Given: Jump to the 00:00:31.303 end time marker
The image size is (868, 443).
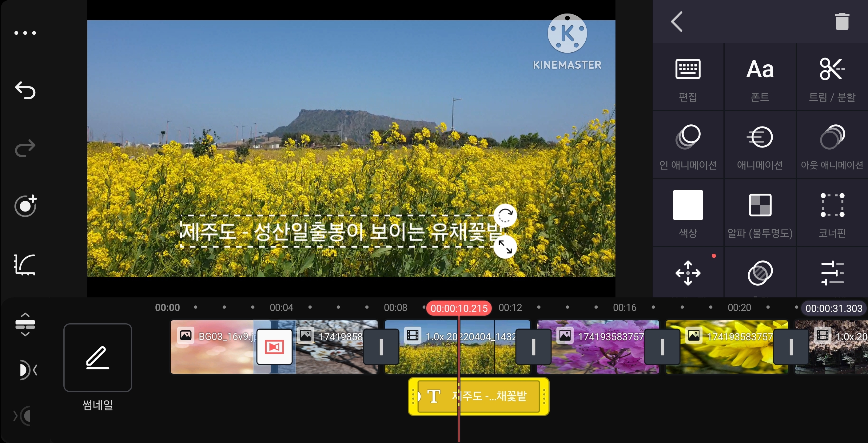Looking at the screenshot, I should click(x=833, y=308).
